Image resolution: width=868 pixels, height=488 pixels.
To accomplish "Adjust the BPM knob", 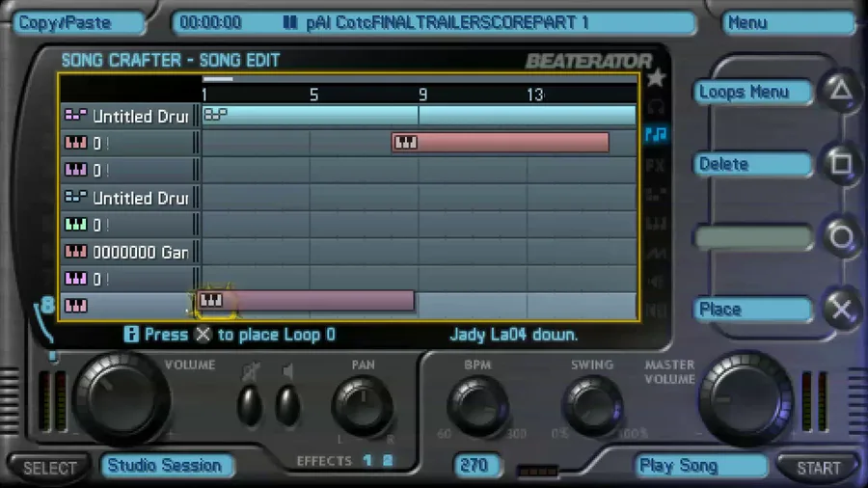I will 477,407.
